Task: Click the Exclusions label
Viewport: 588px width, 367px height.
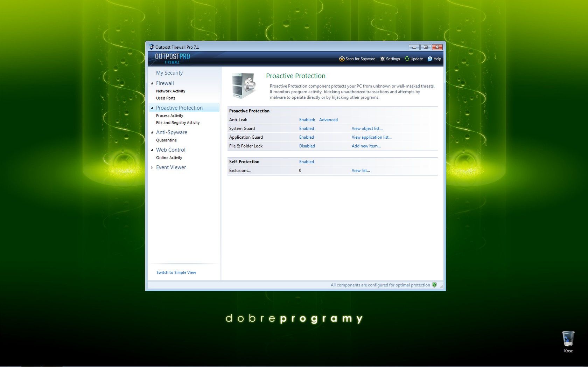Action: 240,171
